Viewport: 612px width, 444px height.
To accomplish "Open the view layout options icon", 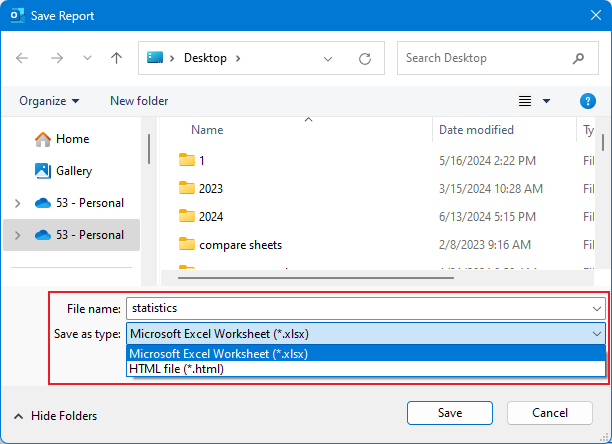I will (x=525, y=101).
